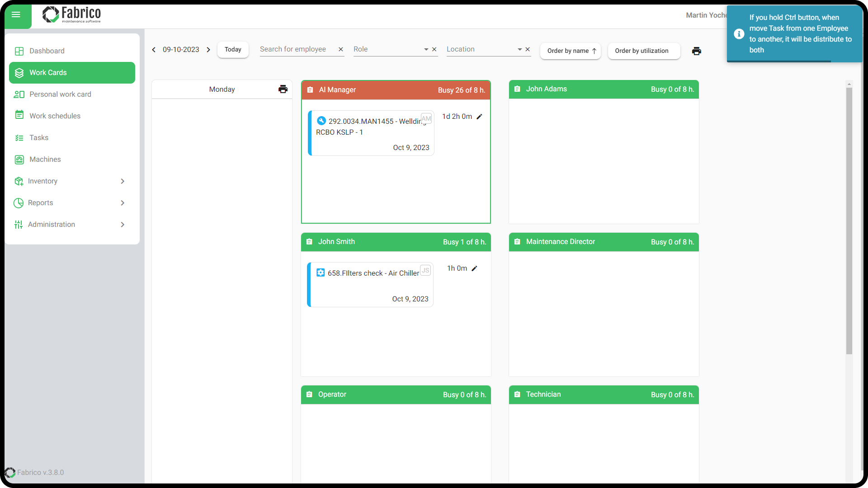Clear the employee search field
Screen dimensions: 868x488
click(x=341, y=49)
